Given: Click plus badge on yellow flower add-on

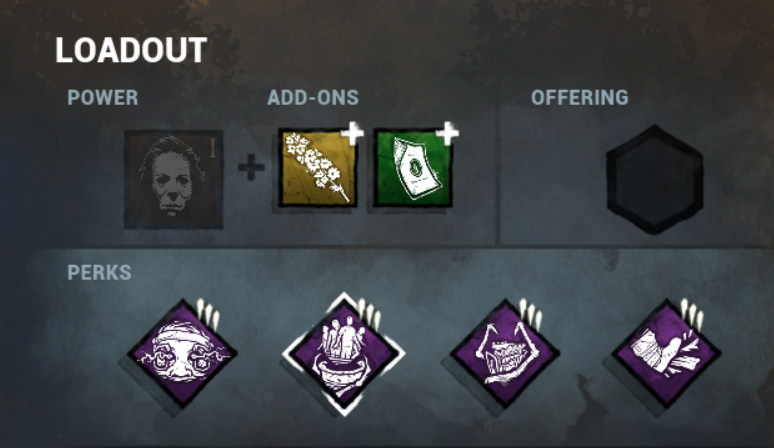Looking at the screenshot, I should click(x=352, y=133).
